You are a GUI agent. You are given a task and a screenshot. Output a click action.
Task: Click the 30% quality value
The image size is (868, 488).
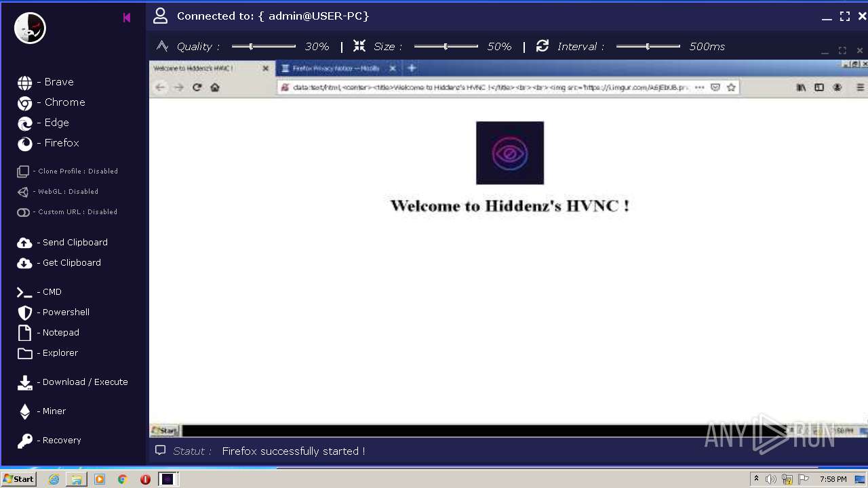pyautogui.click(x=317, y=47)
